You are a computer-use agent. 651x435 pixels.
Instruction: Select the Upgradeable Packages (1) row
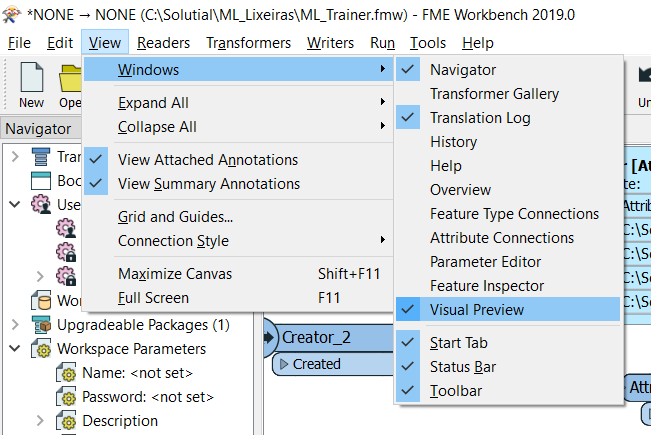click(x=143, y=325)
